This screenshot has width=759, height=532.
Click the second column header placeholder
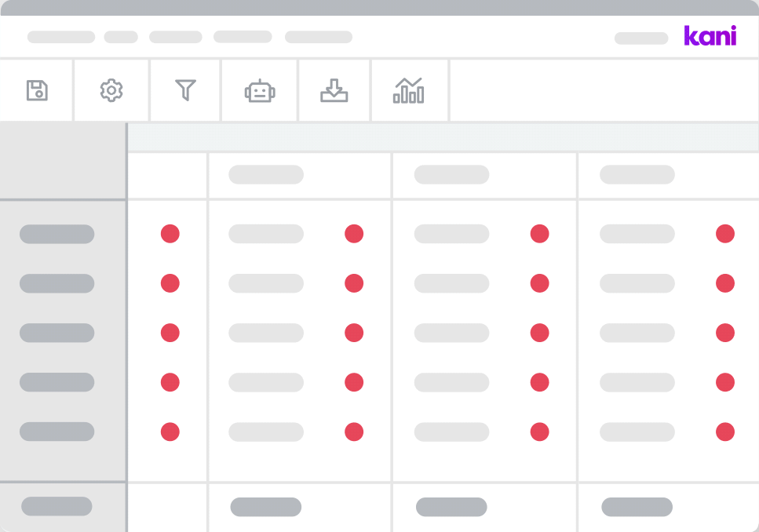(x=265, y=175)
